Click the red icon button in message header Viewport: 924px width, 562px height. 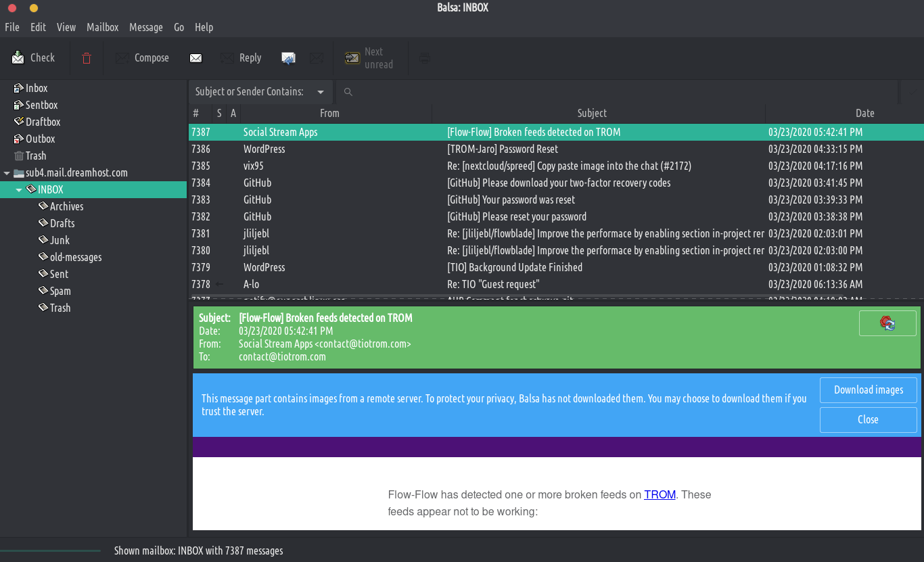[887, 323]
